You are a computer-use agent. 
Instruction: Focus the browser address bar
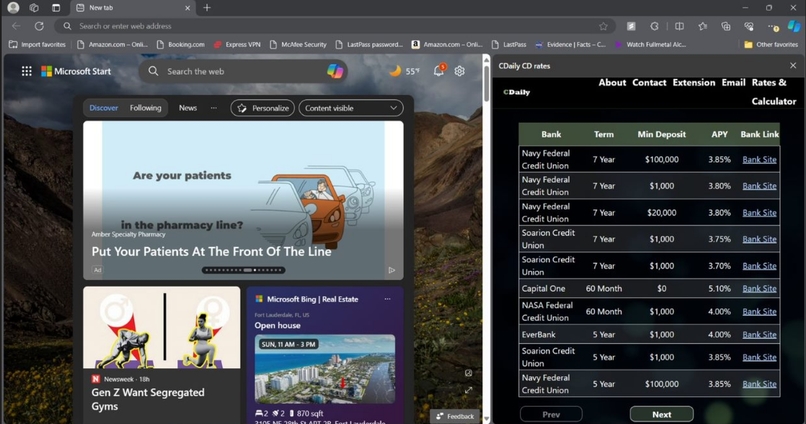pyautogui.click(x=337, y=26)
